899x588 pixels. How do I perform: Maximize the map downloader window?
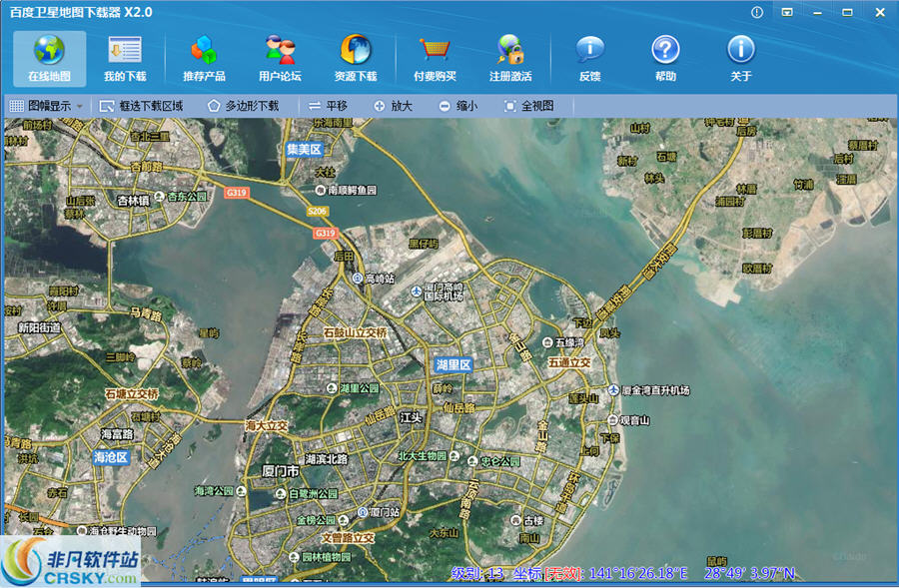847,12
